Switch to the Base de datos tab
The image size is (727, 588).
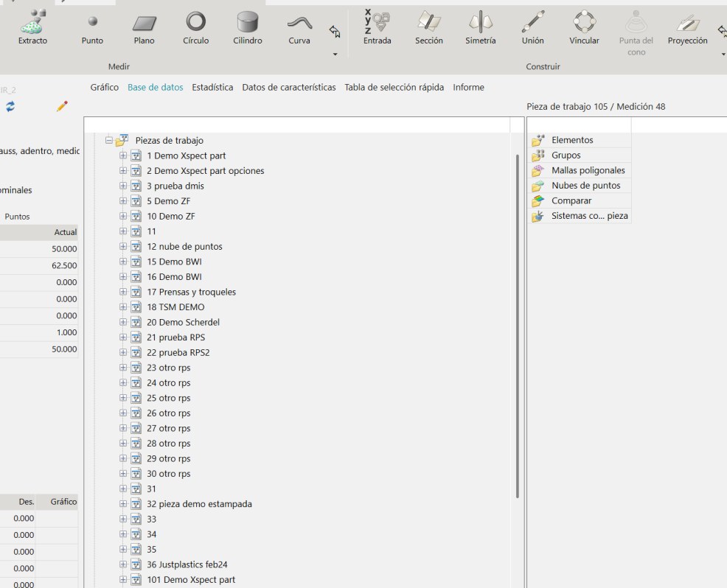(x=156, y=87)
